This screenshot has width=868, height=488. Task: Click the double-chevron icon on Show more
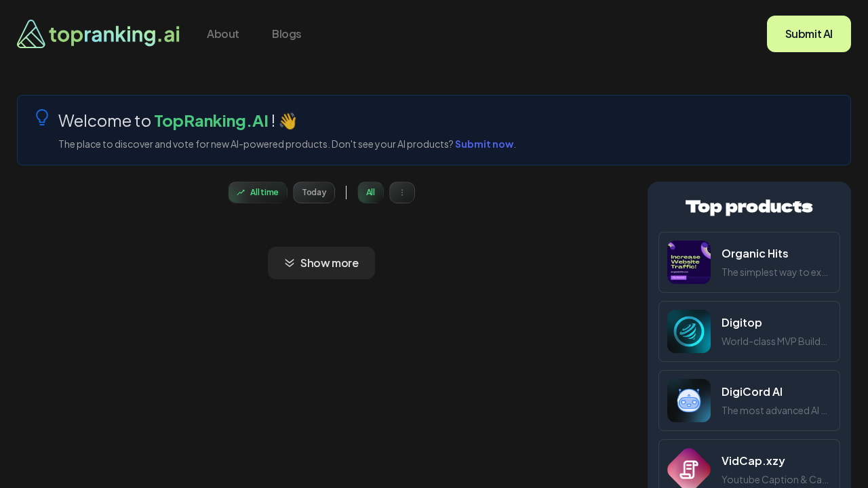click(x=290, y=263)
